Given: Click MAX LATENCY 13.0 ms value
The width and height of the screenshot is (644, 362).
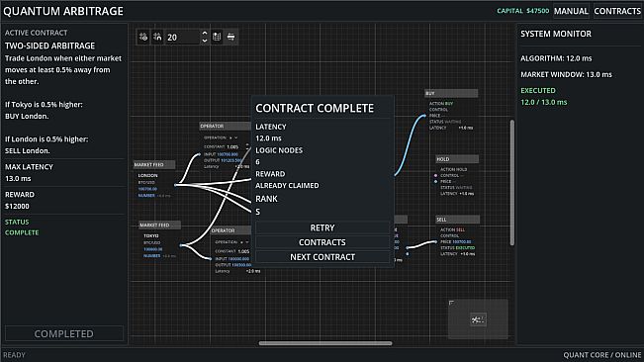Looking at the screenshot, I should coord(18,179).
